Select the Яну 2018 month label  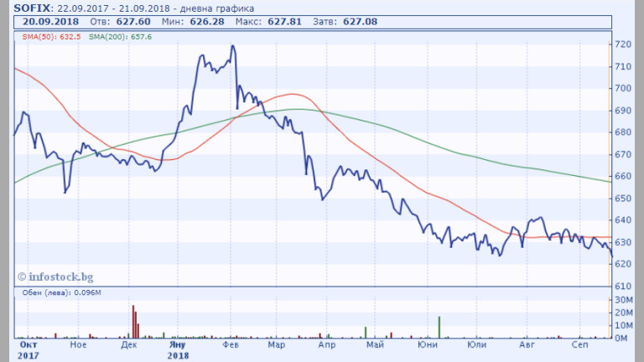[177, 349]
